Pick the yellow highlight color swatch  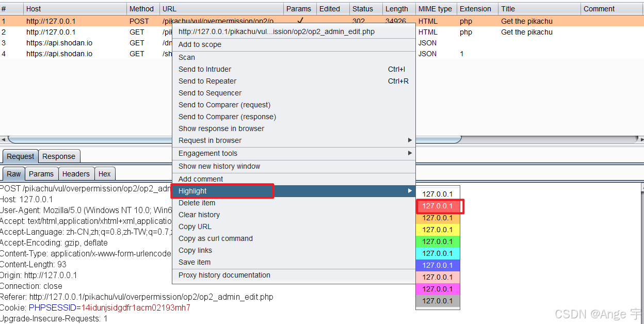click(x=438, y=230)
